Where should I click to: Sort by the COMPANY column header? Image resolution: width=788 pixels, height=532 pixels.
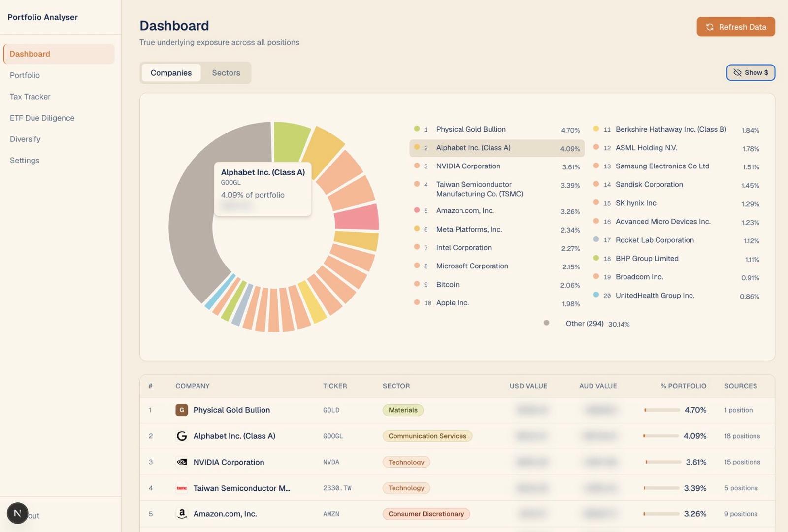point(193,386)
